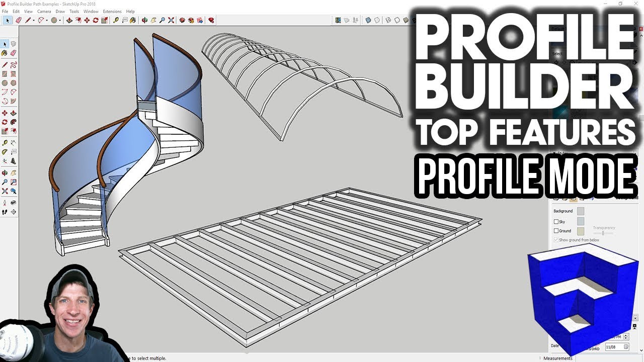Toggle X-ray face style icon

tap(368, 20)
